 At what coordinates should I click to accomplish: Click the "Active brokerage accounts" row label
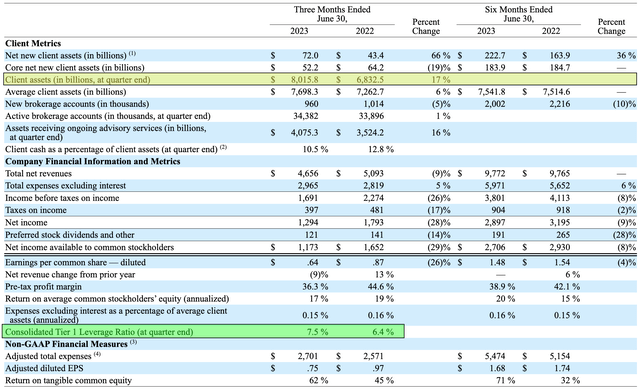[108, 116]
